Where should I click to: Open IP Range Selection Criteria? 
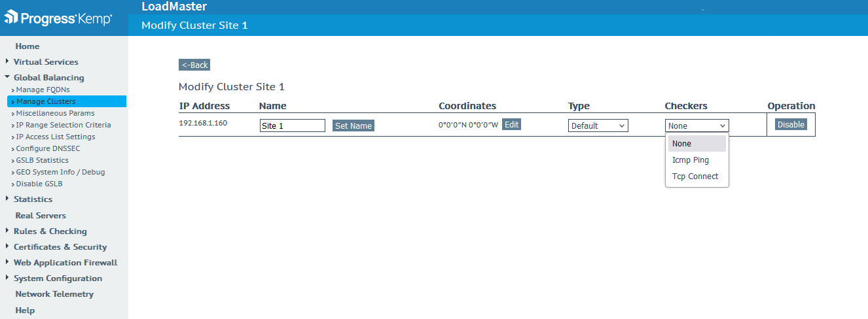coord(63,125)
